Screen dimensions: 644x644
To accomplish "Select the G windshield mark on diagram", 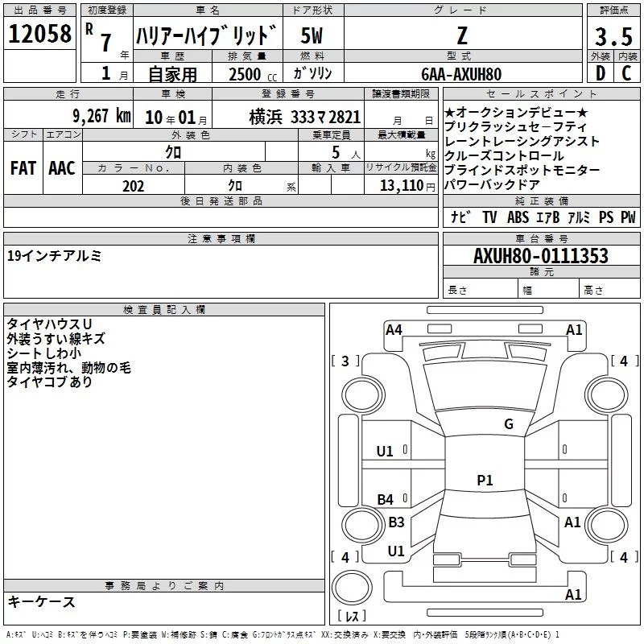I will (508, 424).
